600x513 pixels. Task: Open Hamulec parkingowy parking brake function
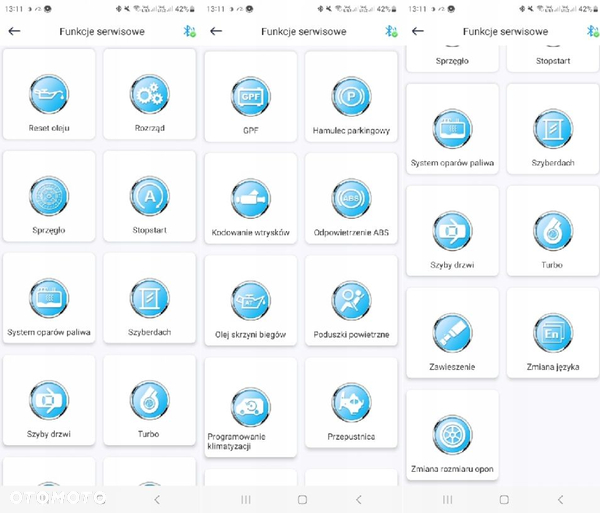351,96
